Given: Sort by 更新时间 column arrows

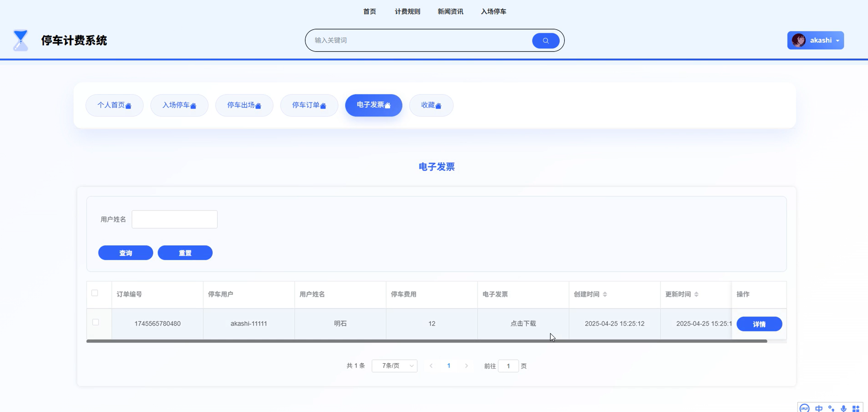Looking at the screenshot, I should [x=696, y=294].
